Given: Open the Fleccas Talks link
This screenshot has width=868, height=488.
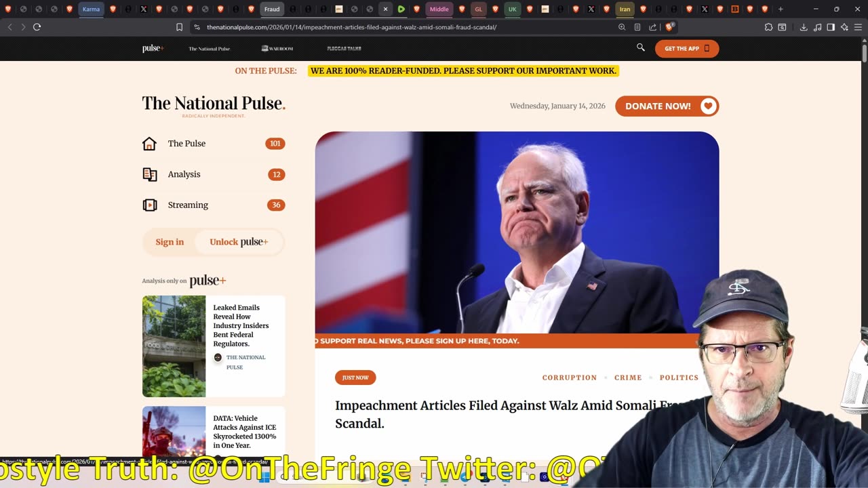Looking at the screenshot, I should [x=344, y=49].
